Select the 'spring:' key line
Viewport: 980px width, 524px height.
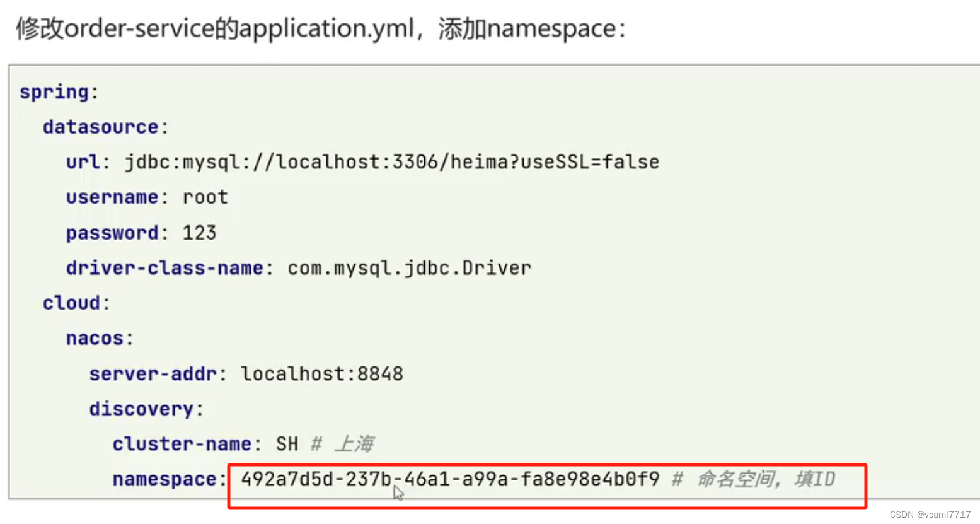click(x=59, y=92)
